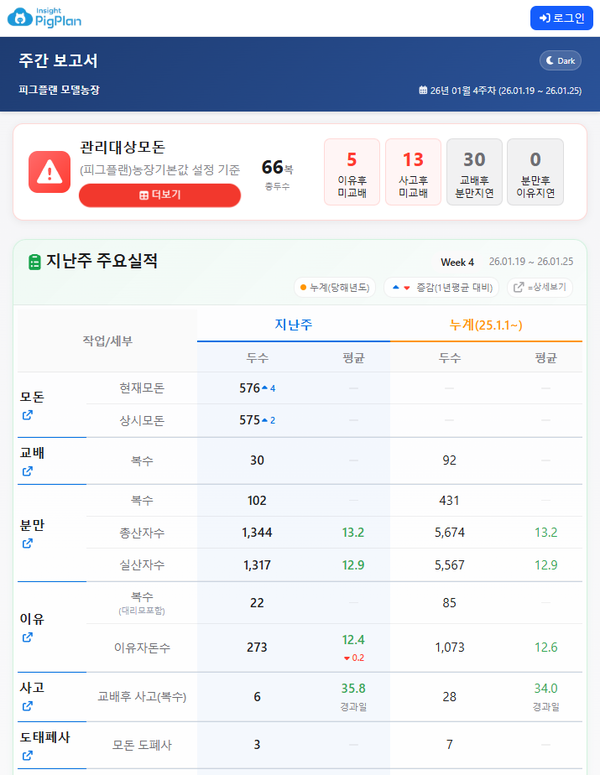Click the report date range text

pos(500,90)
